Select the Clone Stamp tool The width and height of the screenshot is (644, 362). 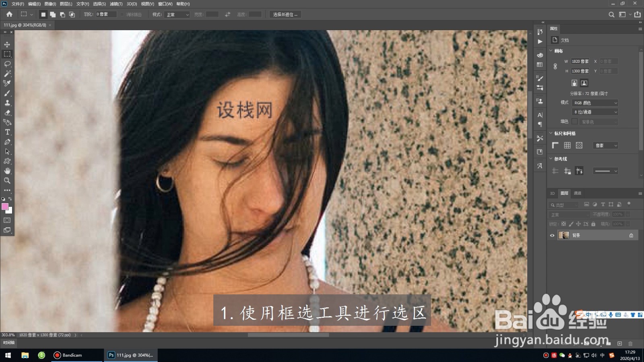pyautogui.click(x=7, y=103)
